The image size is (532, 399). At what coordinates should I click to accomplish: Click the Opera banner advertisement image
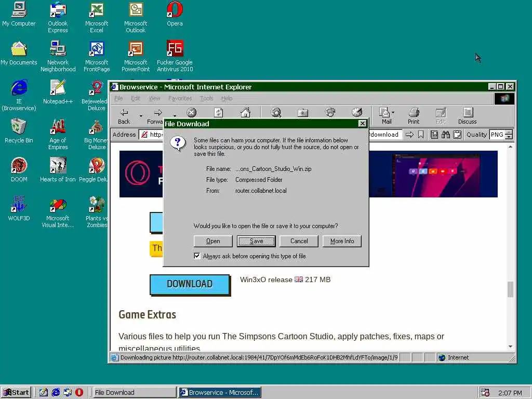(x=309, y=174)
